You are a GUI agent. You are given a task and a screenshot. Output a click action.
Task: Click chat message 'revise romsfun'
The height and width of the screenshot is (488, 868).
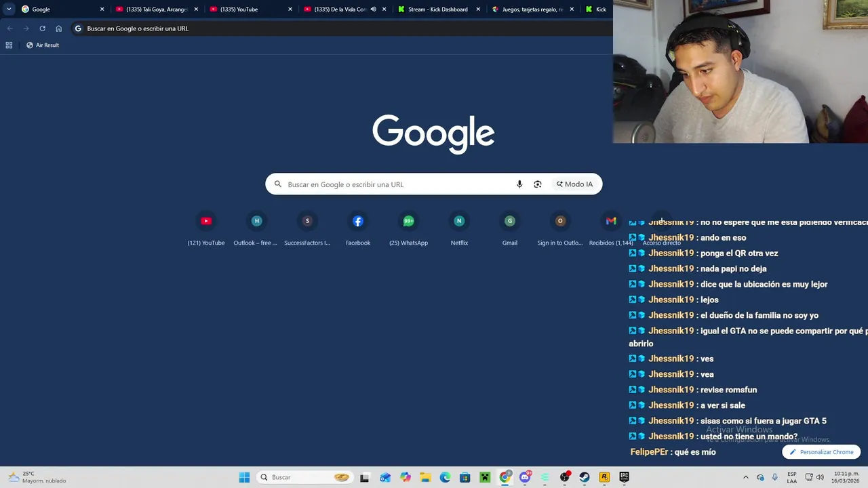click(728, 390)
